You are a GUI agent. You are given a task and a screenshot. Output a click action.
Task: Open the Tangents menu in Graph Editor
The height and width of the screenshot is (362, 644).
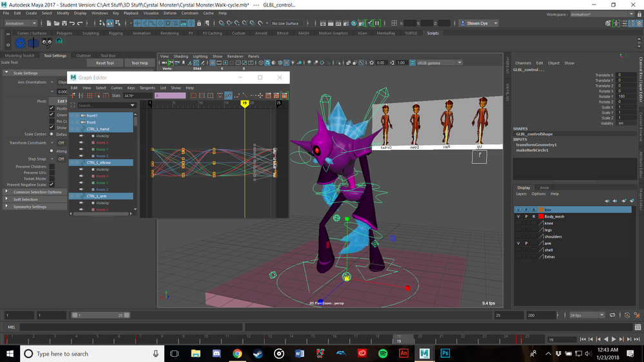pyautogui.click(x=148, y=88)
